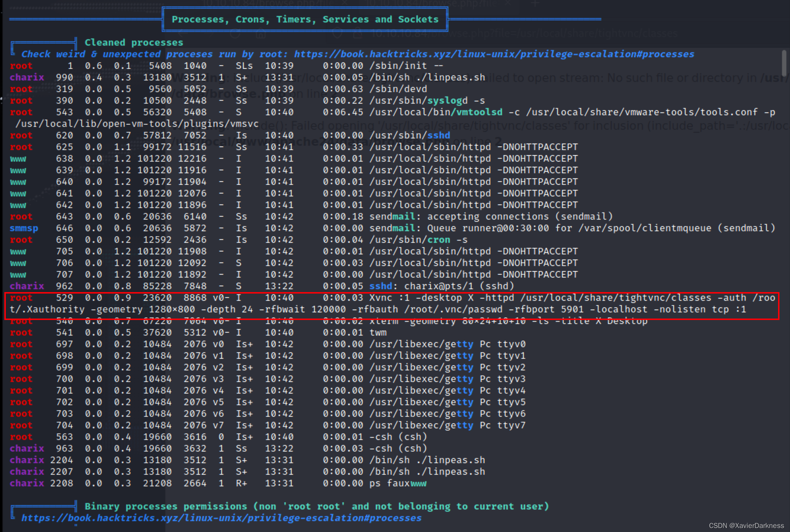This screenshot has width=790, height=532.
Task: Select the www httpd row with PID 642
Action: (x=294, y=205)
